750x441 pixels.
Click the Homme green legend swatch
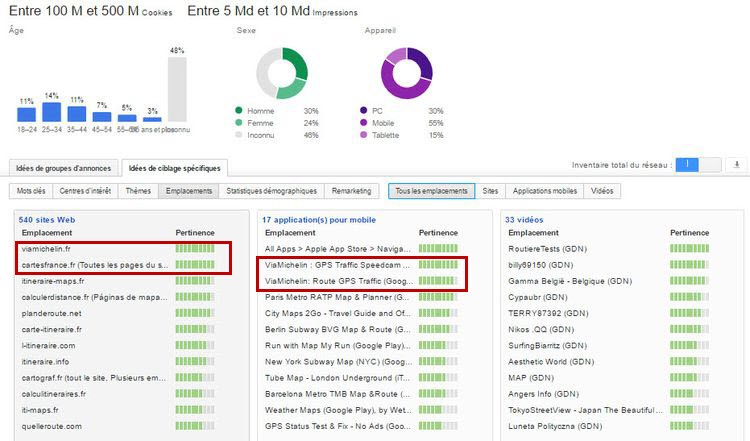(239, 110)
